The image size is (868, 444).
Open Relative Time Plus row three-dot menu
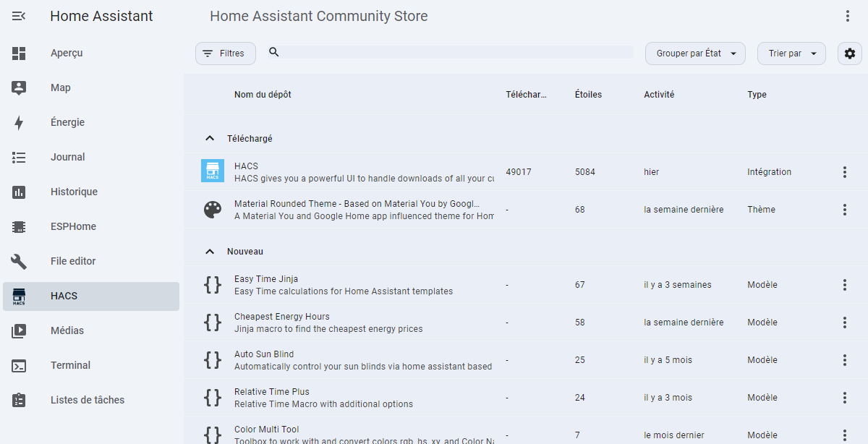click(844, 398)
